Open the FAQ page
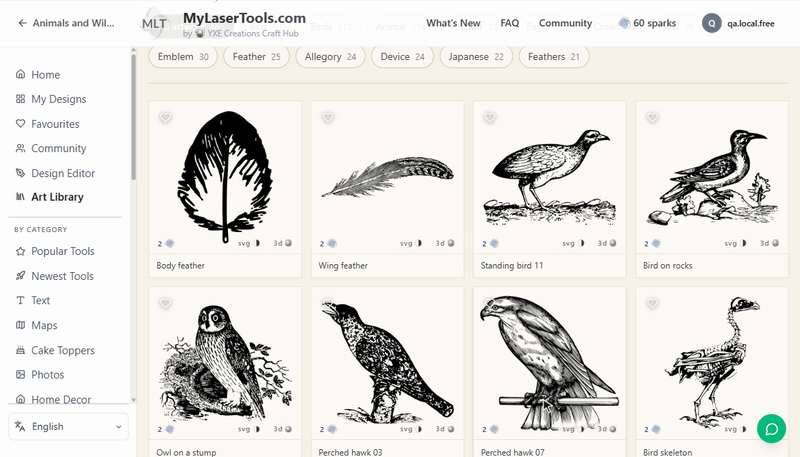 (510, 23)
